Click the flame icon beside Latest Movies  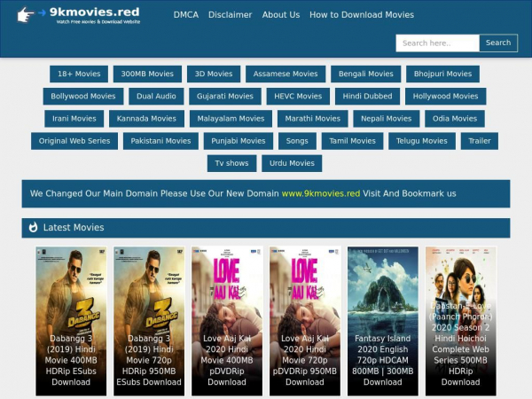point(34,228)
